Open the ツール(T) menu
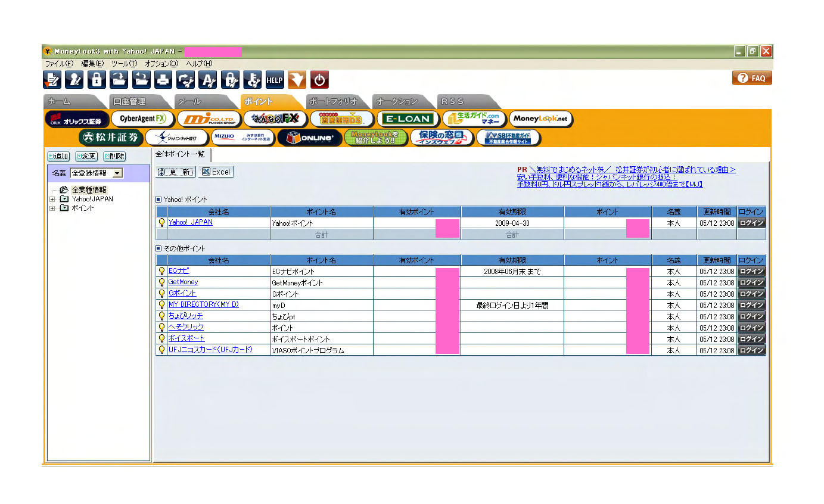This screenshot has height=504, width=824. click(124, 64)
